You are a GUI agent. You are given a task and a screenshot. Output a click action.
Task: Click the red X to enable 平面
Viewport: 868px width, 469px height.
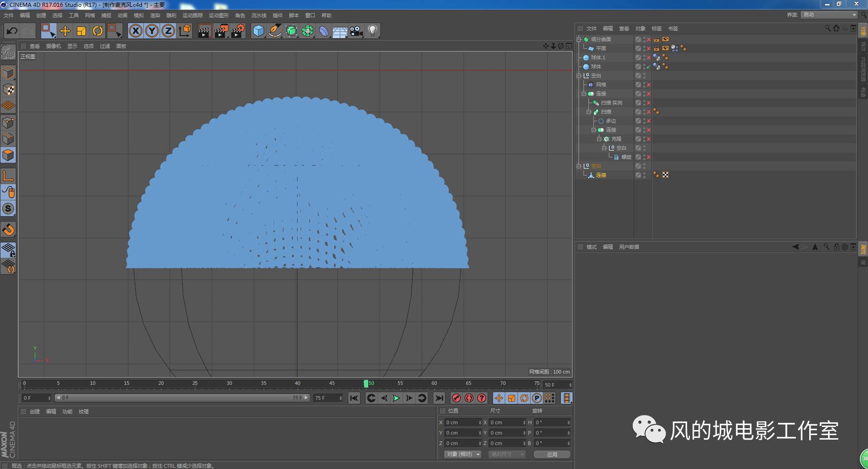[648, 48]
